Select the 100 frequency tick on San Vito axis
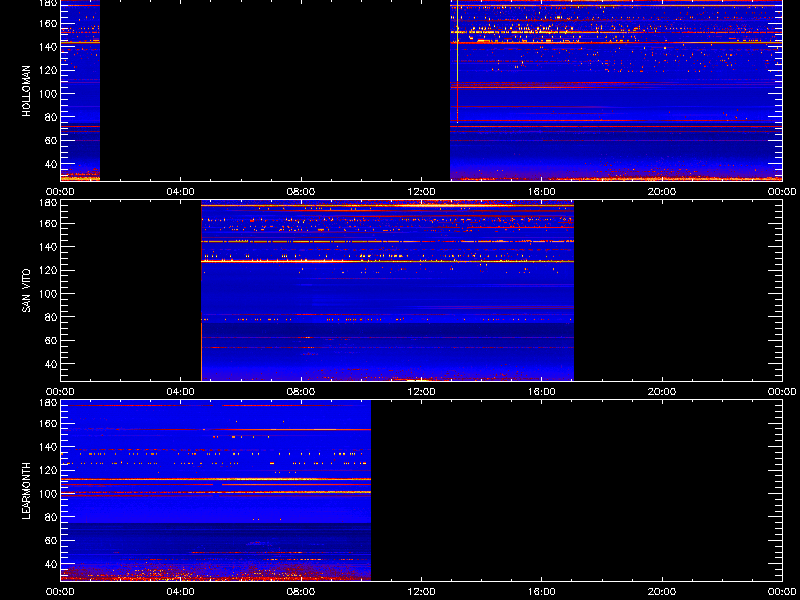The width and height of the screenshot is (800, 600). (49, 294)
